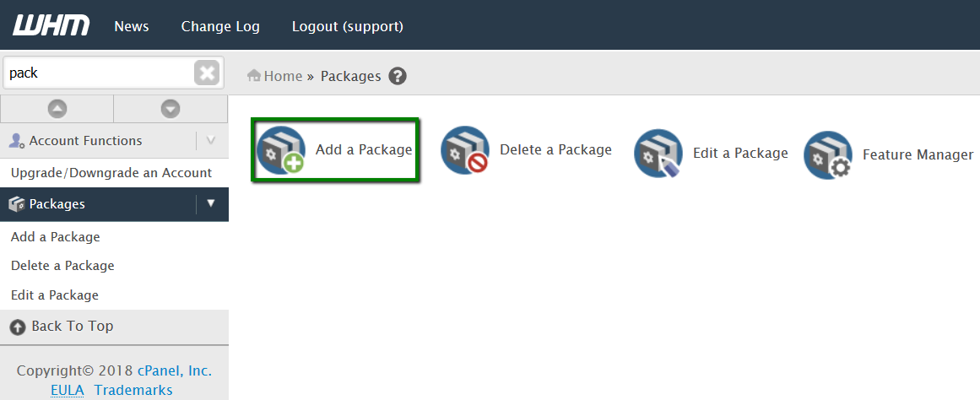The height and width of the screenshot is (400, 980).
Task: Open the News menu item
Action: [132, 27]
